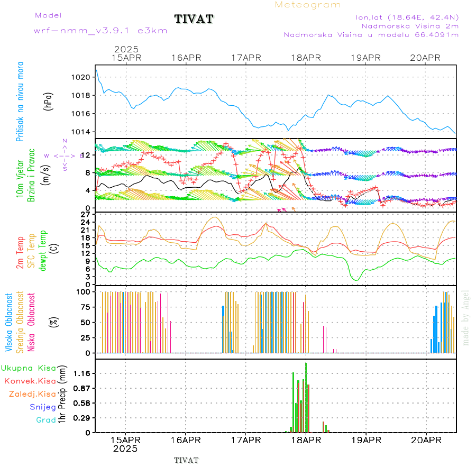Click the Nadmorska Visina 2m label
Screen dimensions: 476x476
click(410, 25)
